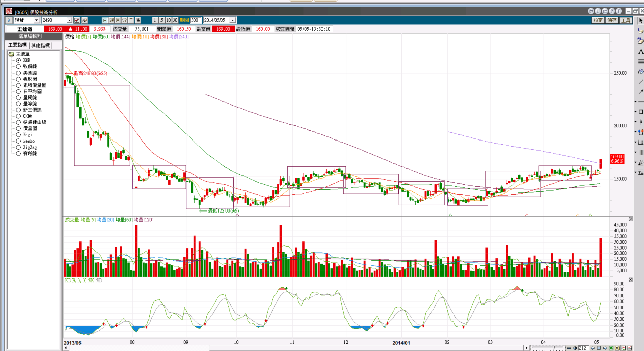
Task: Click the 期間 period input field showing 300
Action: pos(195,20)
